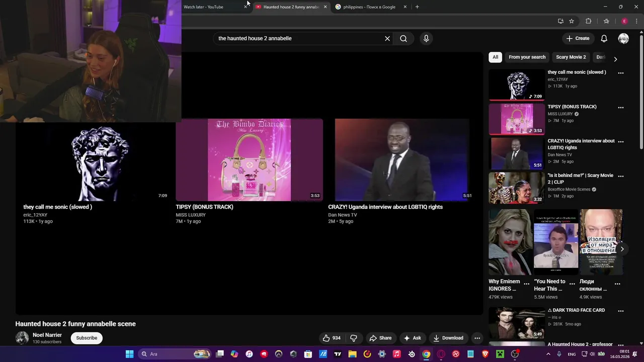This screenshot has width=644, height=362.
Task: Start voice search with the microphone icon
Action: coord(426,38)
